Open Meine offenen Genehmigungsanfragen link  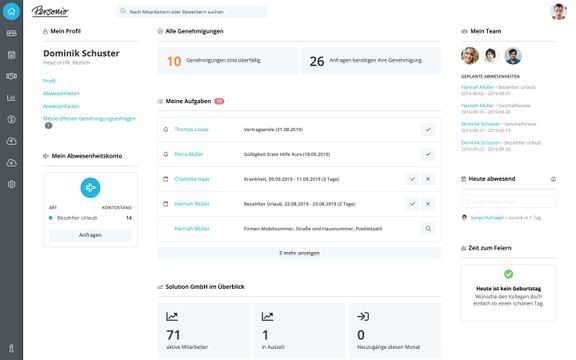tap(89, 118)
